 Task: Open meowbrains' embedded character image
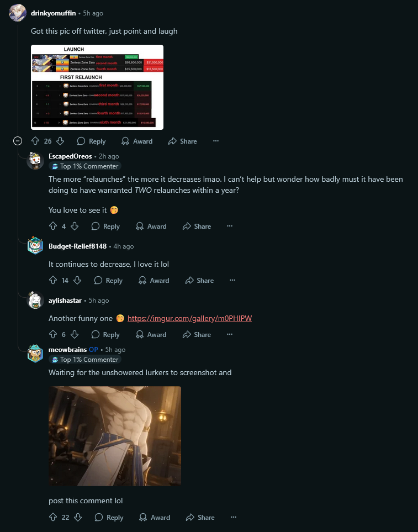(x=115, y=436)
